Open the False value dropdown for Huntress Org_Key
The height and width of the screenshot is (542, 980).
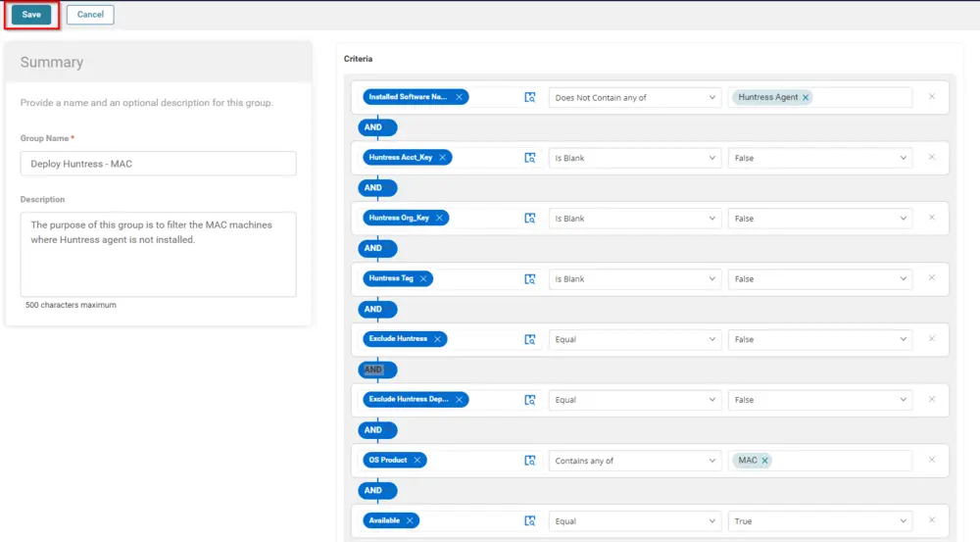click(x=819, y=219)
